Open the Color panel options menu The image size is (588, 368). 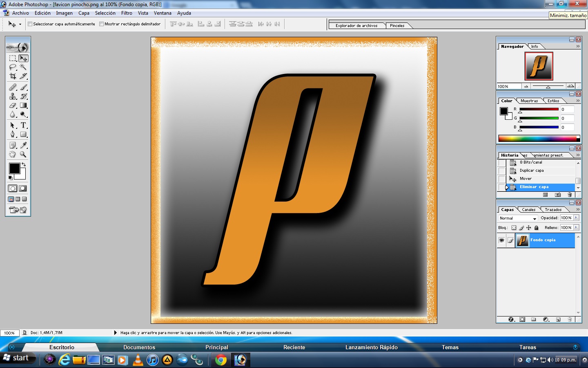point(578,101)
